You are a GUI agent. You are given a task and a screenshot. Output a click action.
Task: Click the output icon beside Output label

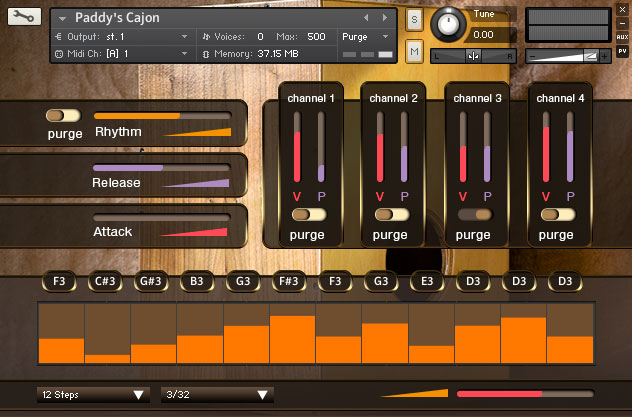(x=58, y=37)
